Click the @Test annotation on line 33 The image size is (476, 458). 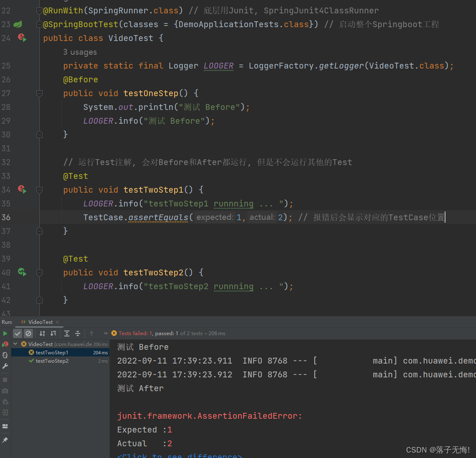(x=76, y=176)
